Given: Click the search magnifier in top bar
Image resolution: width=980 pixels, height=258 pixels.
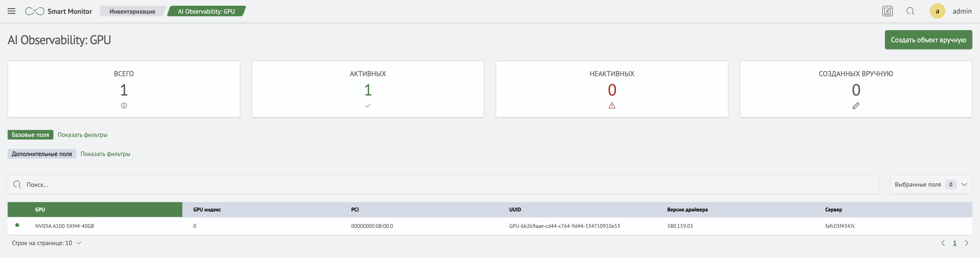Looking at the screenshot, I should [x=910, y=11].
